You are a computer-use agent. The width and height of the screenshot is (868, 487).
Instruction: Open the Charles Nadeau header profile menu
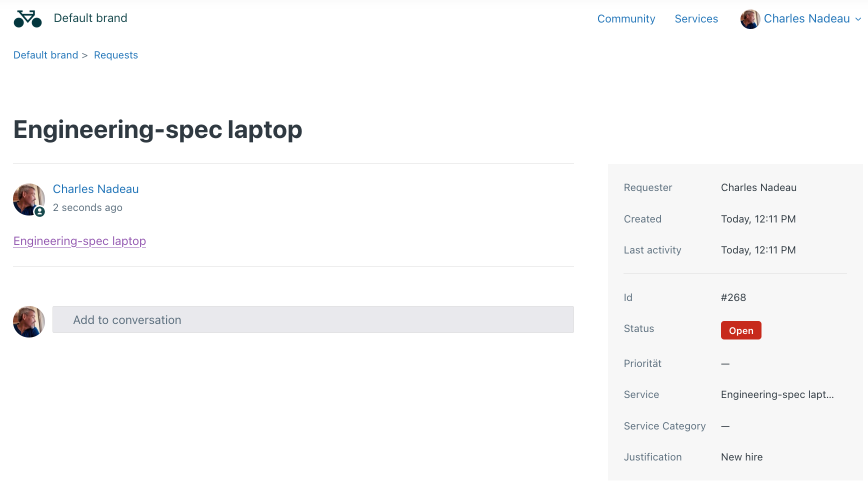point(806,19)
